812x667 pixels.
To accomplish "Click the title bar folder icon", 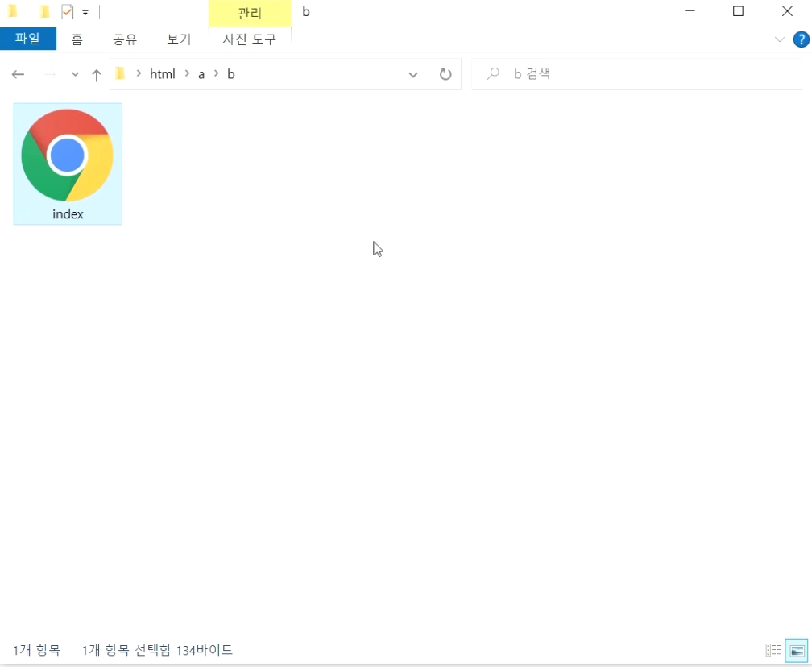I will point(13,11).
